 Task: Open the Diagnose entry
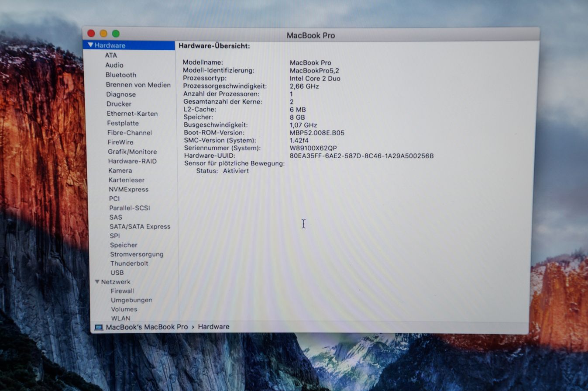pyautogui.click(x=121, y=94)
